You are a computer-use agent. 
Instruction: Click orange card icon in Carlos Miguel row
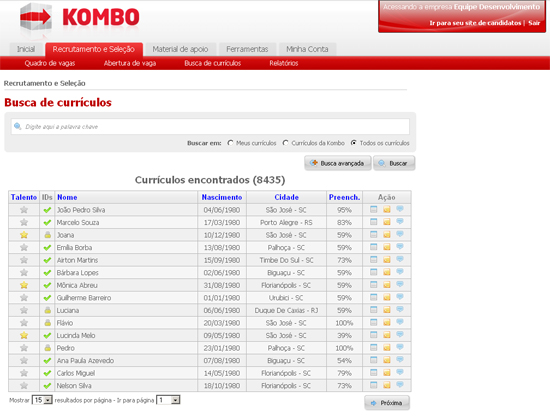387,373
